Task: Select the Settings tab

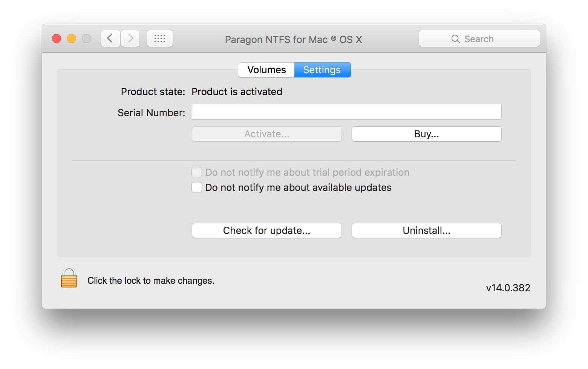Action: click(x=322, y=70)
